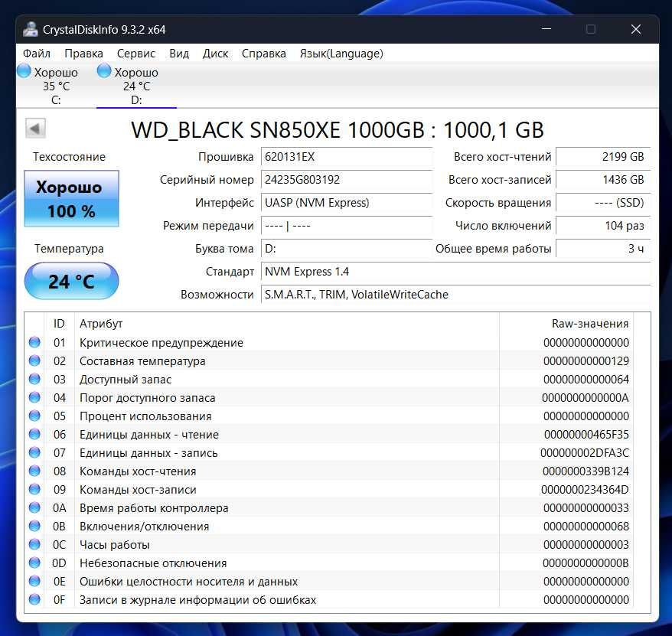Click the Стандарт field NVM Express 1.4

455,272
